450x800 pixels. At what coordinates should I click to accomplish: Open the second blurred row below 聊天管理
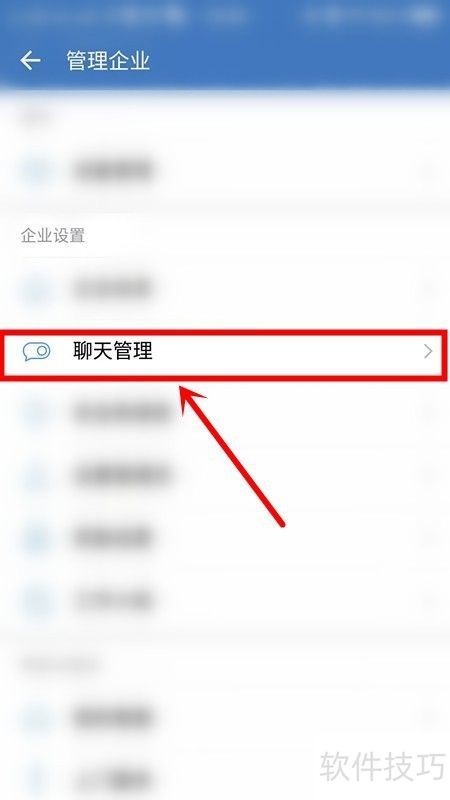coord(225,475)
